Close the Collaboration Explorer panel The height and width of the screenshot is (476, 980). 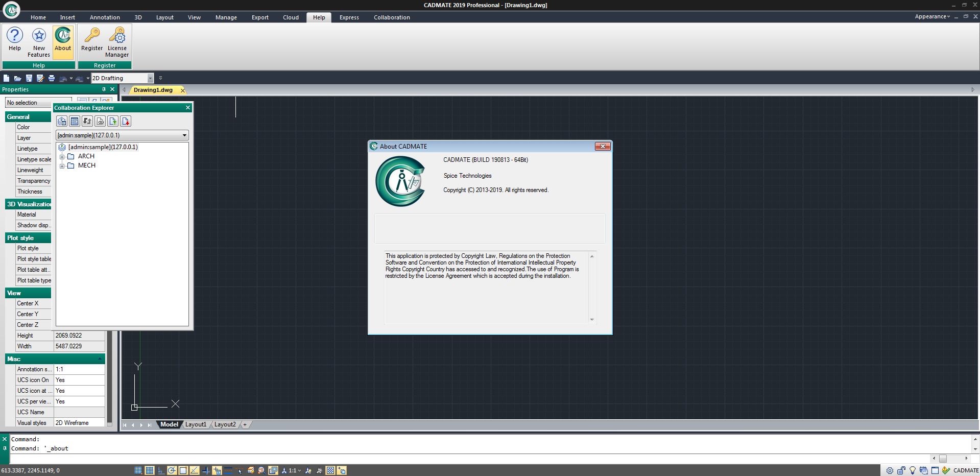point(188,108)
